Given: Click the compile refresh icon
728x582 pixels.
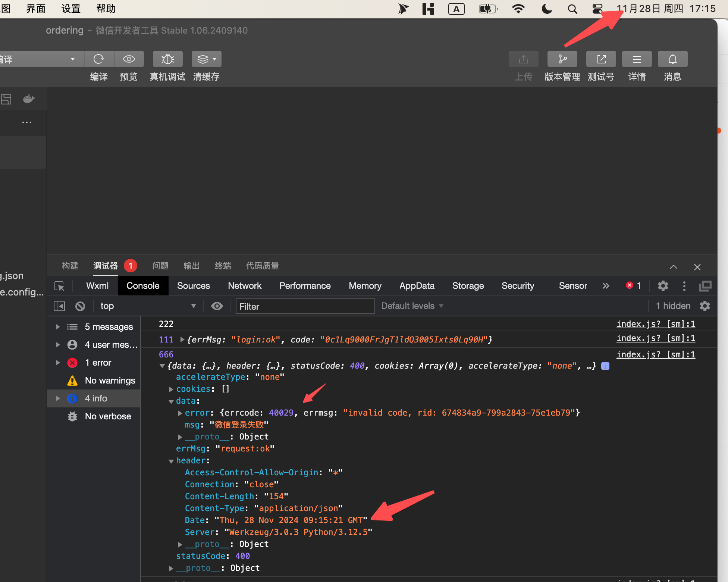Looking at the screenshot, I should click(99, 59).
